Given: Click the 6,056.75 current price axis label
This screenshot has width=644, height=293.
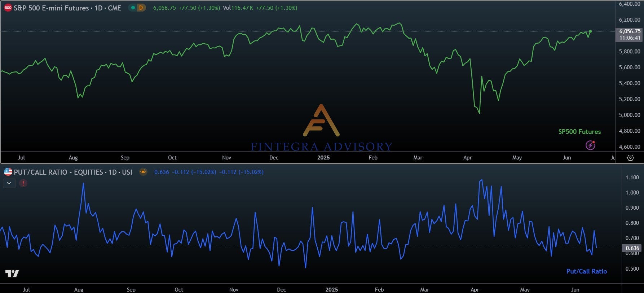Looking at the screenshot, I should [x=630, y=31].
